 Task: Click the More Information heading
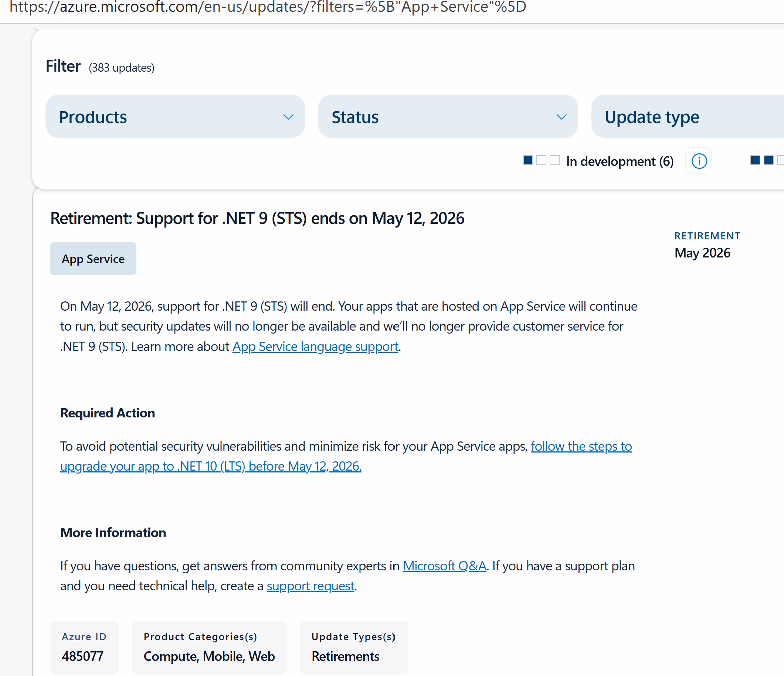113,532
